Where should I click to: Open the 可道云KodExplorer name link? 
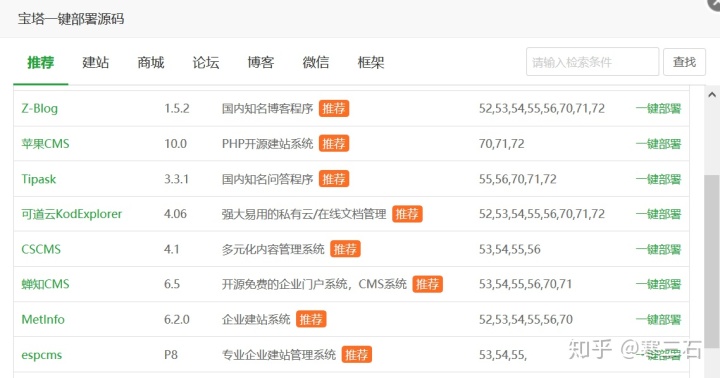coord(72,214)
